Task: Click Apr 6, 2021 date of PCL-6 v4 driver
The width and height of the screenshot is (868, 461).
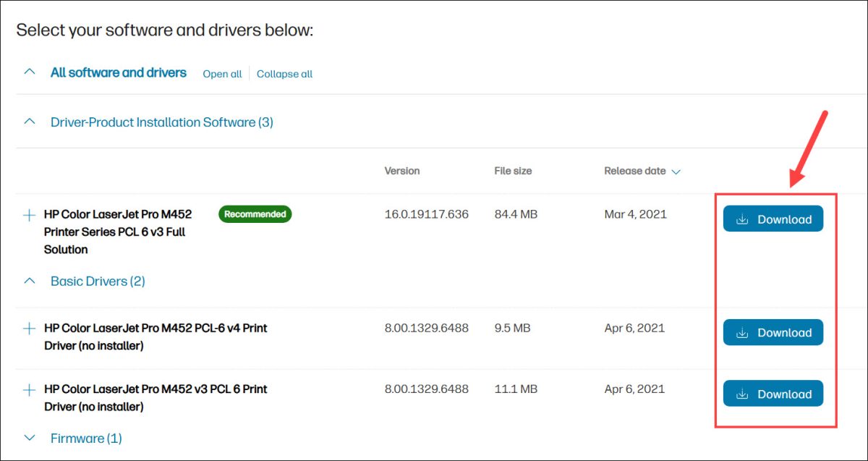Action: (x=636, y=328)
